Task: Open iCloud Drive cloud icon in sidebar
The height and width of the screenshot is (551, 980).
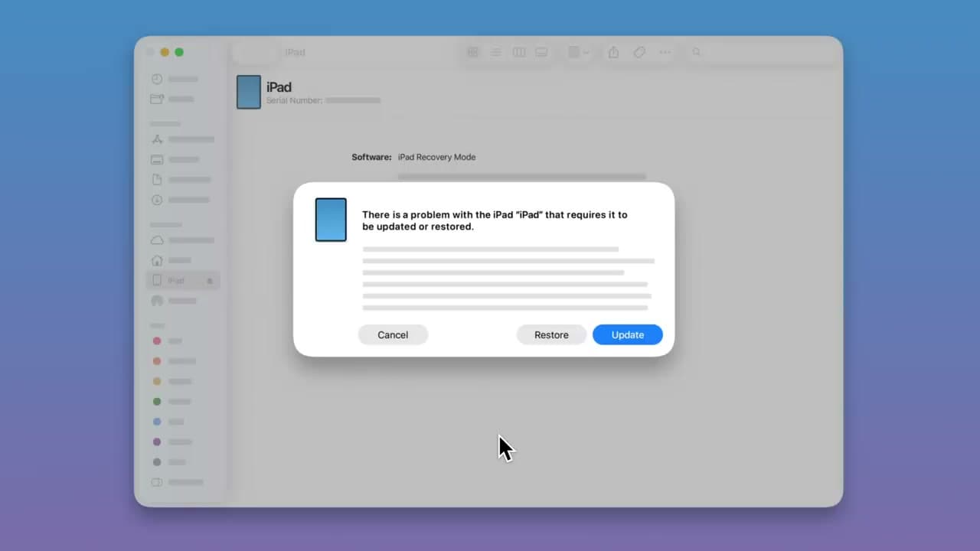Action: point(157,240)
